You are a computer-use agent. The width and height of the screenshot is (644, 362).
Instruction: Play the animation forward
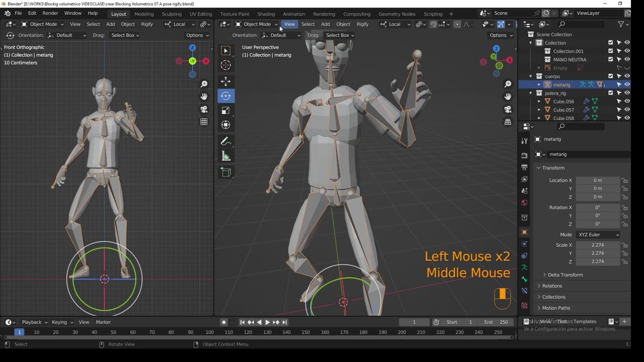pyautogui.click(x=268, y=322)
